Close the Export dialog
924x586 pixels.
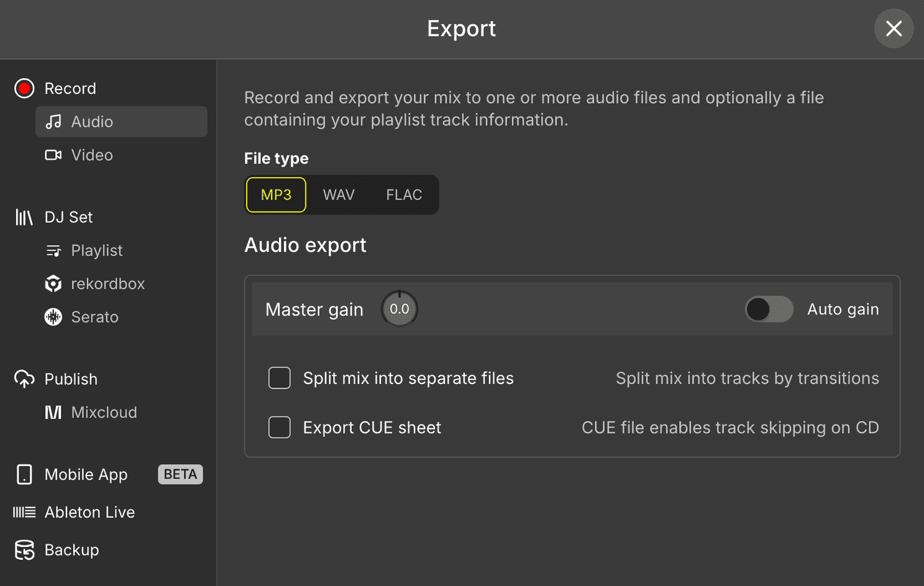coord(894,29)
